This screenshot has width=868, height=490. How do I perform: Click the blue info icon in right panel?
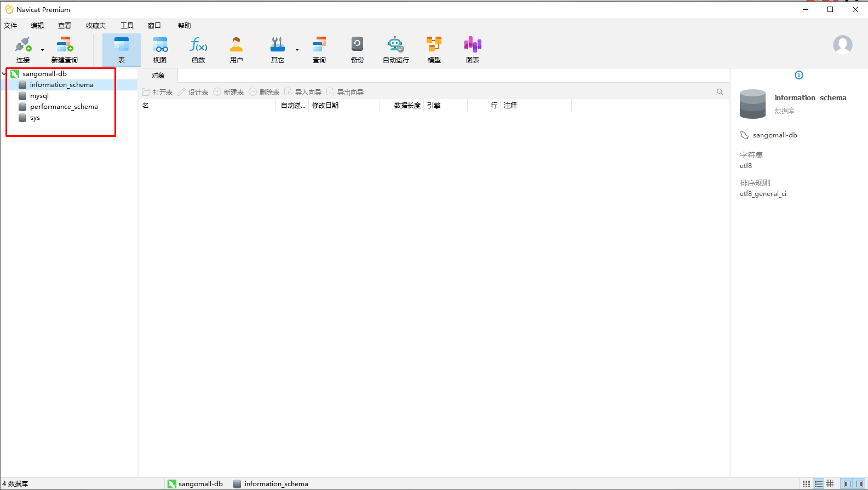799,75
